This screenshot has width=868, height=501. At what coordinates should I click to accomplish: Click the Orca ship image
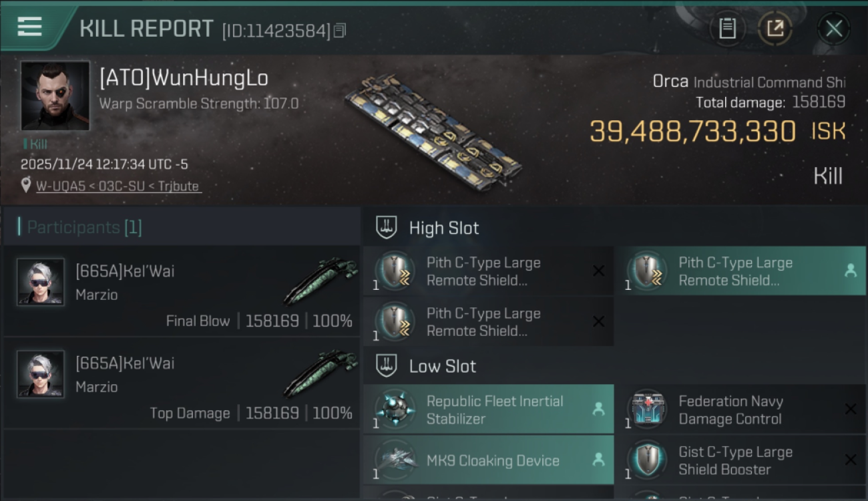pos(434,134)
